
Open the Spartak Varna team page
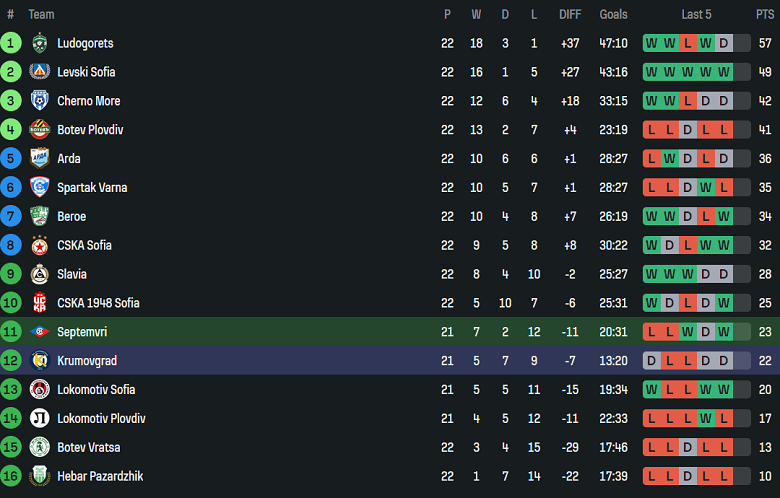[x=92, y=188]
